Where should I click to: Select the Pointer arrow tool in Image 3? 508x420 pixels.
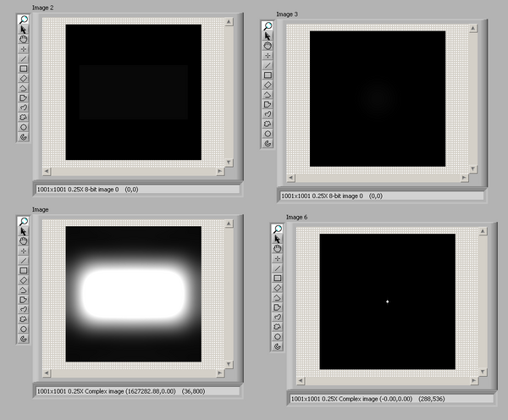point(268,36)
